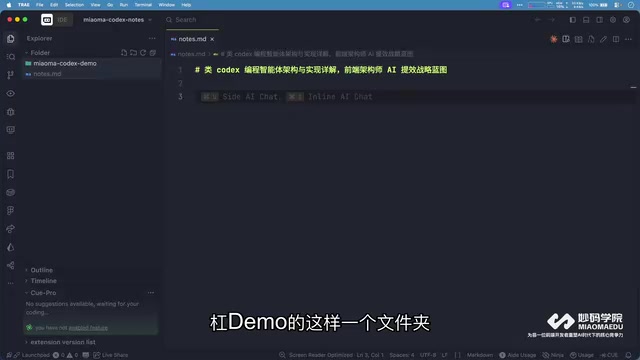Expand extension version list section

click(60, 342)
